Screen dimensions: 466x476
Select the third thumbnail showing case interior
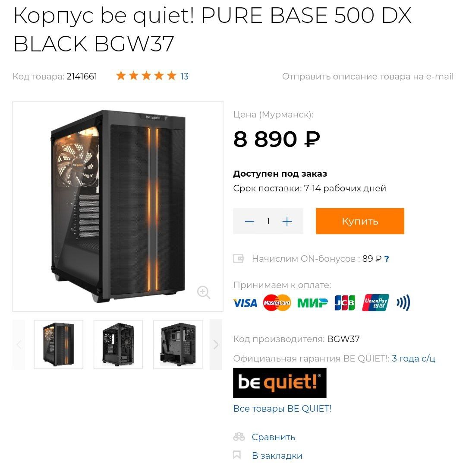(178, 345)
